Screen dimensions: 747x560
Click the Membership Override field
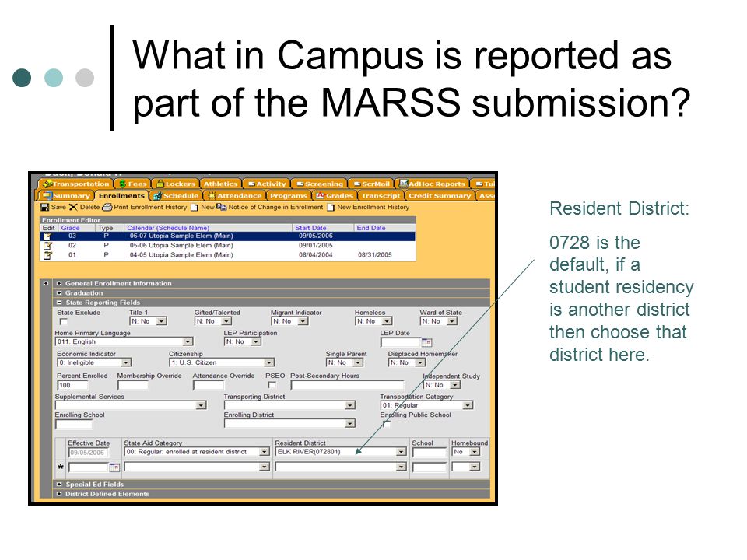pos(133,385)
